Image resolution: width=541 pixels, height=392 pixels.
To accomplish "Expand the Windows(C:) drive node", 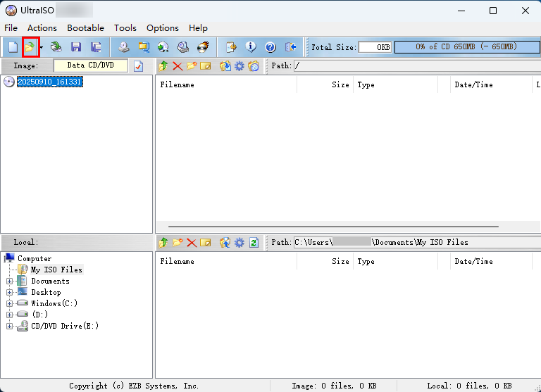I will point(9,303).
